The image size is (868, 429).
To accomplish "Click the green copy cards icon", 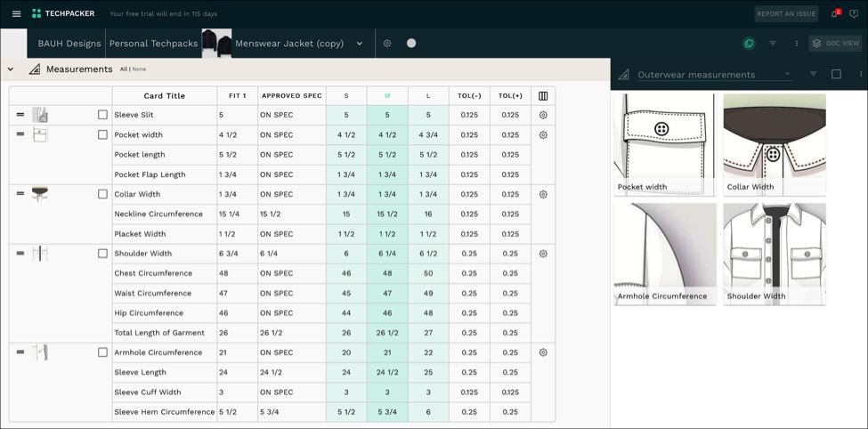I will (749, 44).
